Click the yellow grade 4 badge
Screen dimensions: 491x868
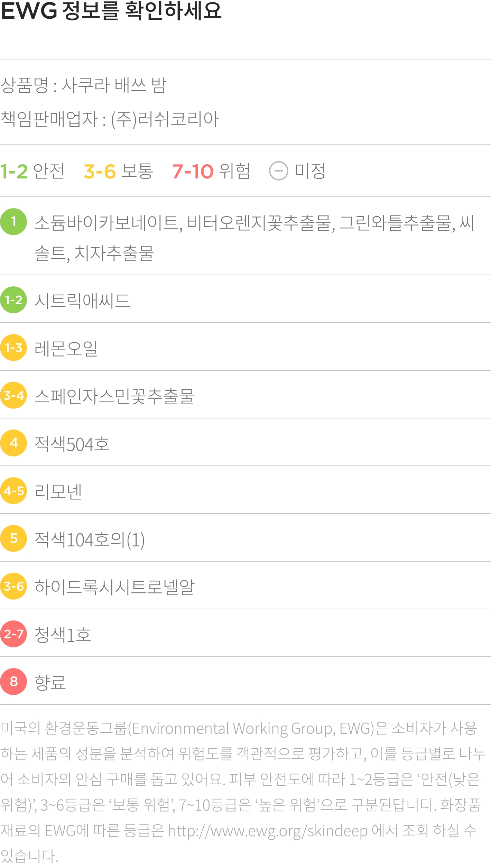coord(13,443)
